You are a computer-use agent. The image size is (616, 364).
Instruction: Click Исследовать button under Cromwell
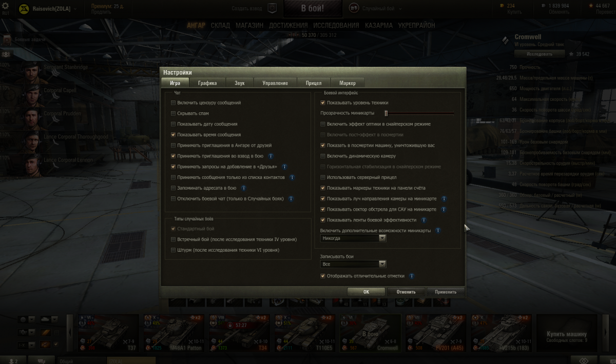pyautogui.click(x=540, y=54)
